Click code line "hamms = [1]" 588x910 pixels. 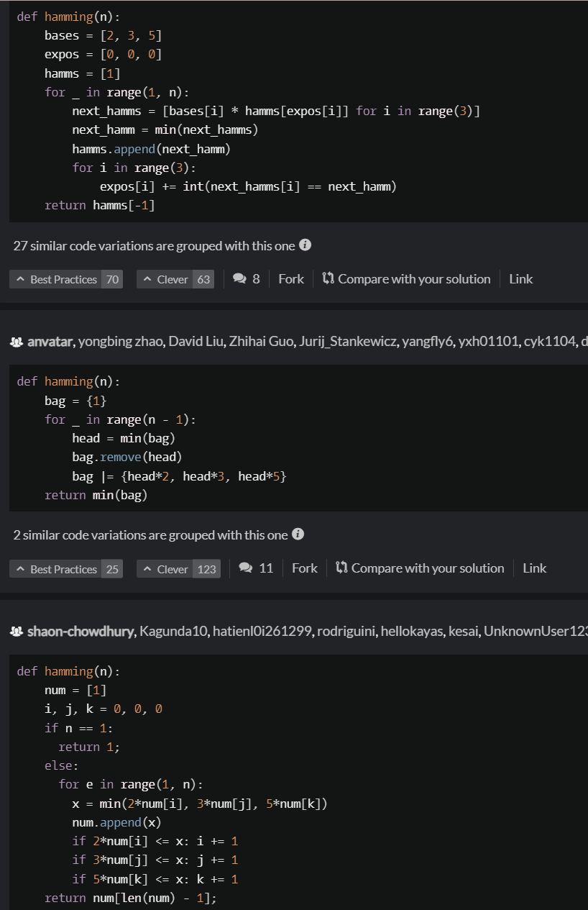tap(83, 73)
